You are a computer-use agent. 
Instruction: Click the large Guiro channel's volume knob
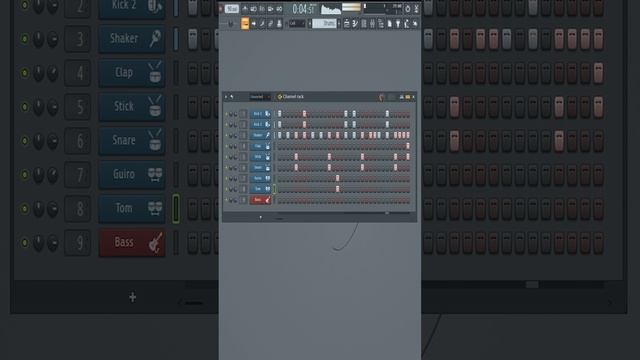(x=53, y=175)
